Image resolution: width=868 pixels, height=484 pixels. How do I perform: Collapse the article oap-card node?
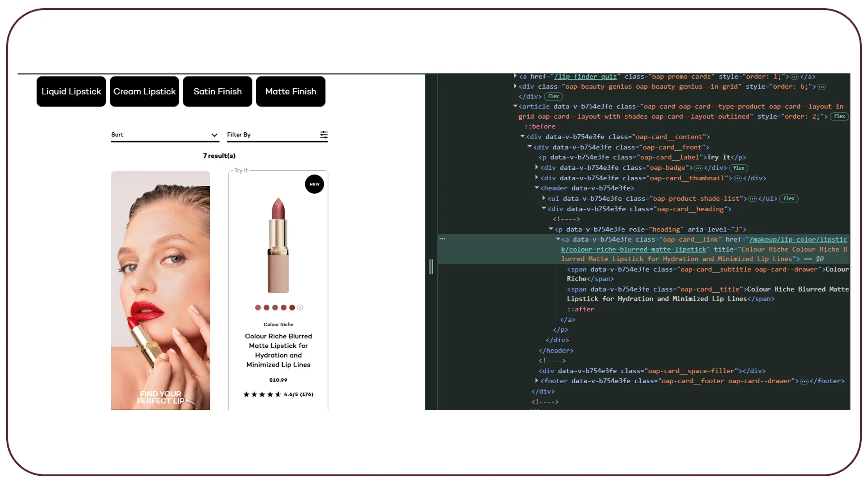click(x=515, y=106)
